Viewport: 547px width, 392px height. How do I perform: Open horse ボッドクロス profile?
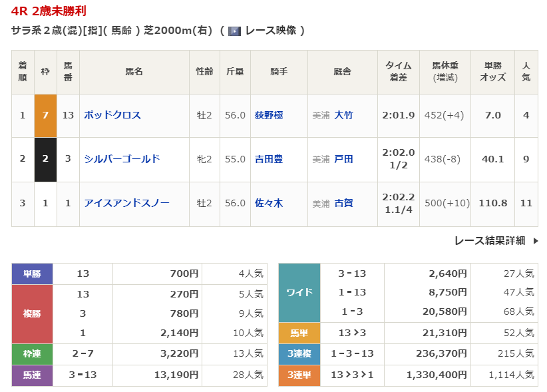(112, 115)
